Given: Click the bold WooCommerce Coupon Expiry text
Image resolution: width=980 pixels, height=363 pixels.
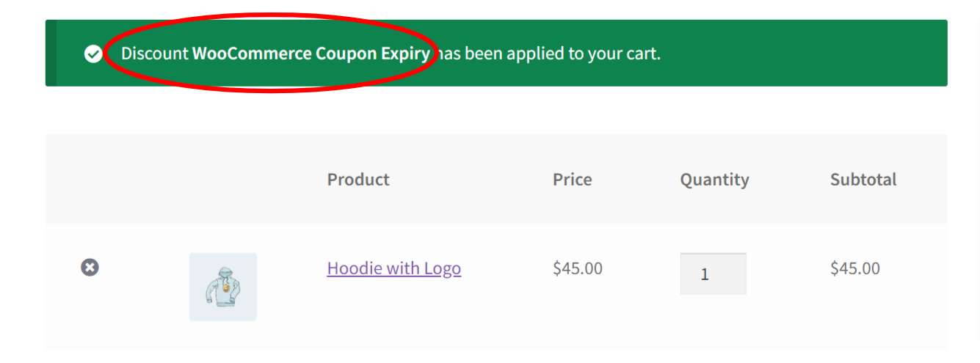Looking at the screenshot, I should click(x=311, y=54).
